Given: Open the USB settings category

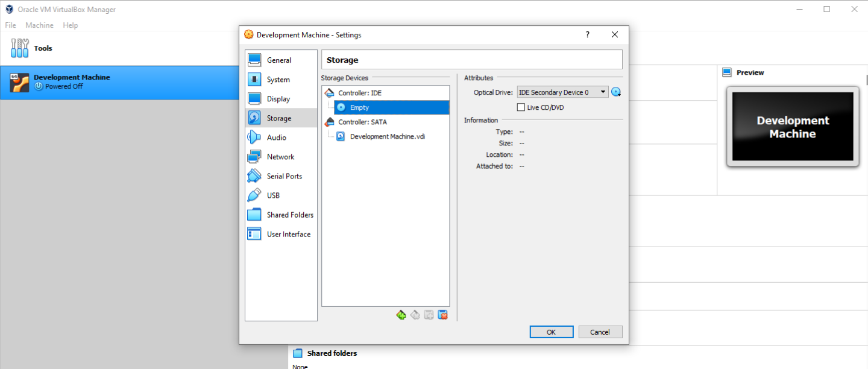Looking at the screenshot, I should pos(281,195).
